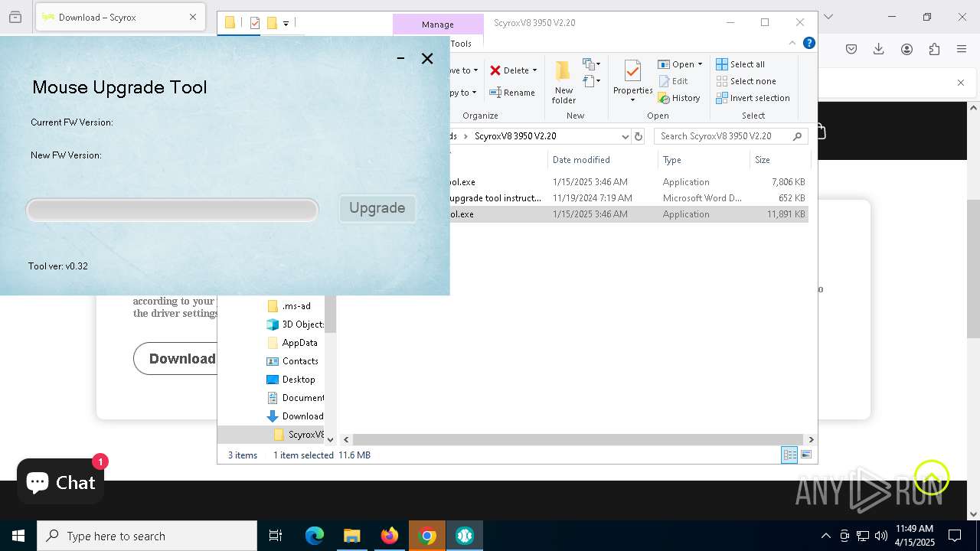Click Select all in the ribbon

coord(740,64)
